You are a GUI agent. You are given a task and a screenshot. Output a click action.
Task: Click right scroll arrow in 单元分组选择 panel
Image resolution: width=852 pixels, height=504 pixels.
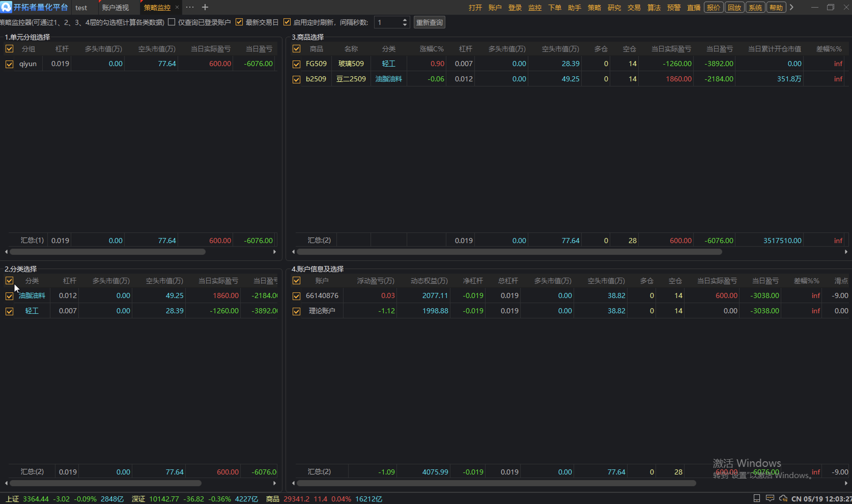click(275, 252)
